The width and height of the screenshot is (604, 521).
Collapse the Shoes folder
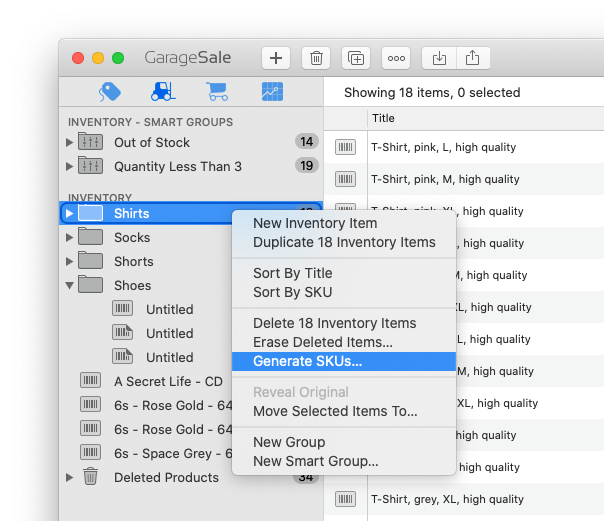[70, 286]
